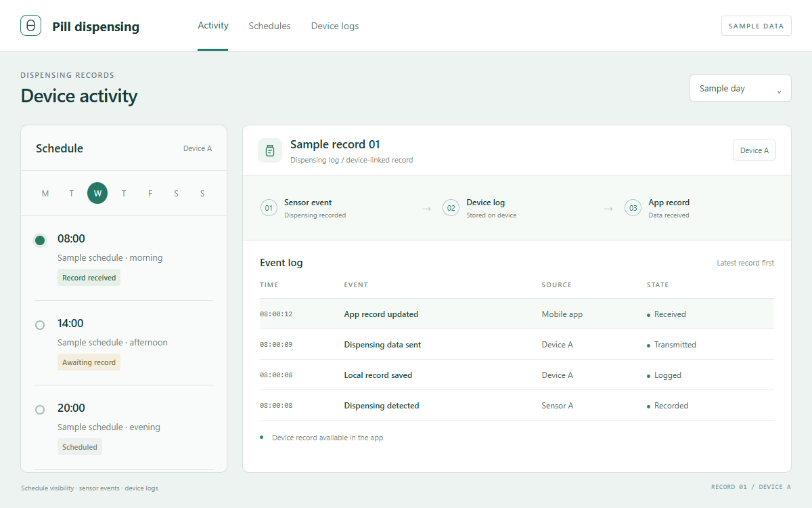
Task: Click the Received state cell
Action: [x=667, y=314]
